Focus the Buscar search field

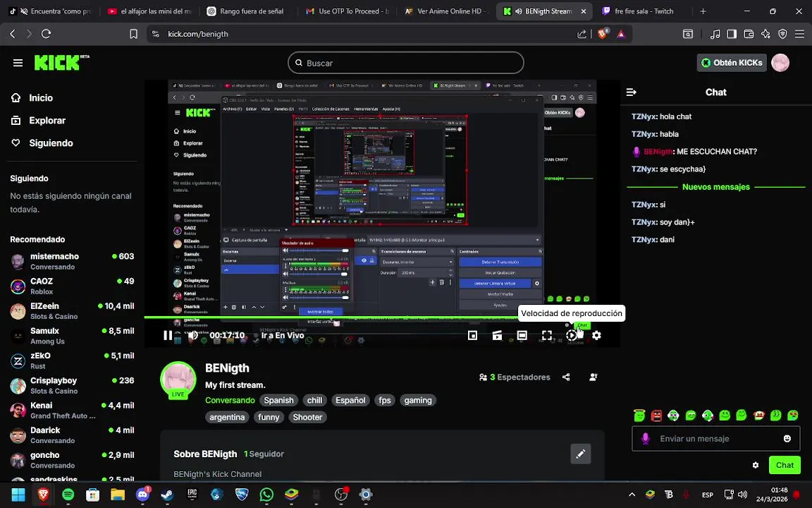(405, 63)
